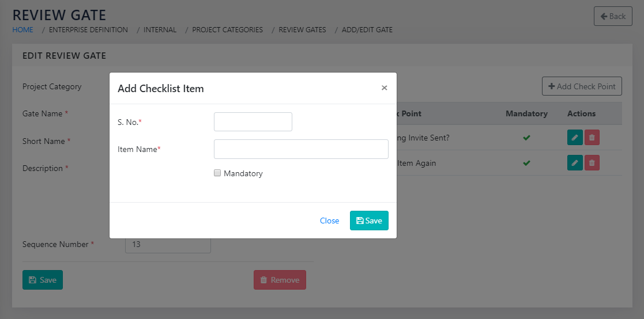
Task: Close the Add Checklist Item dialog with X
Action: click(385, 88)
